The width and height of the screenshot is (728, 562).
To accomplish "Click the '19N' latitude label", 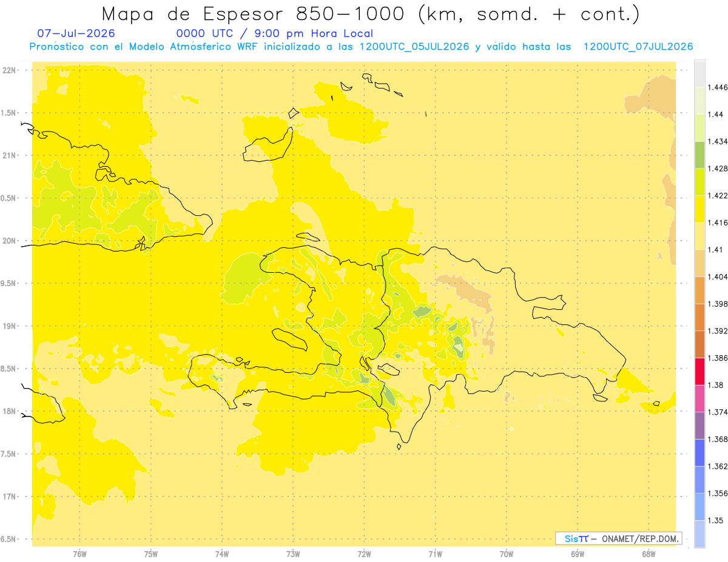I will (10, 326).
